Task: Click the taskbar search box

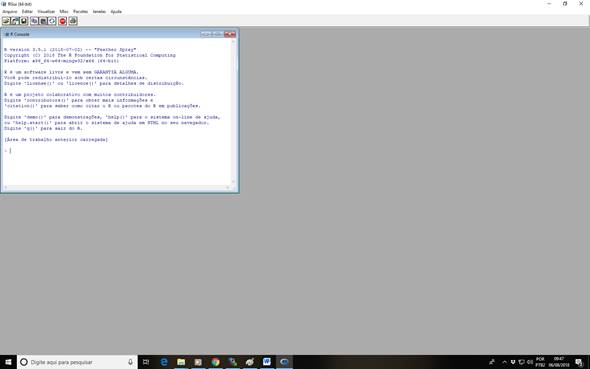Action: [x=77, y=362]
